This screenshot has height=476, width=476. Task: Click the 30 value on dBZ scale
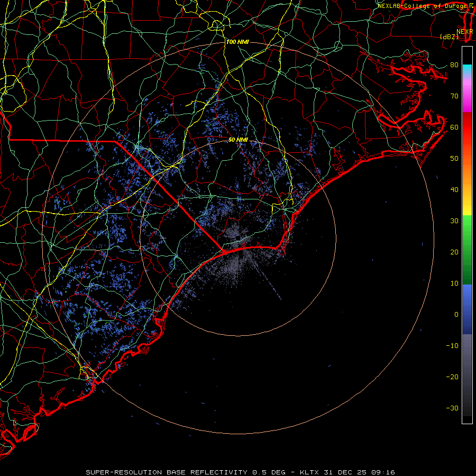pos(454,221)
